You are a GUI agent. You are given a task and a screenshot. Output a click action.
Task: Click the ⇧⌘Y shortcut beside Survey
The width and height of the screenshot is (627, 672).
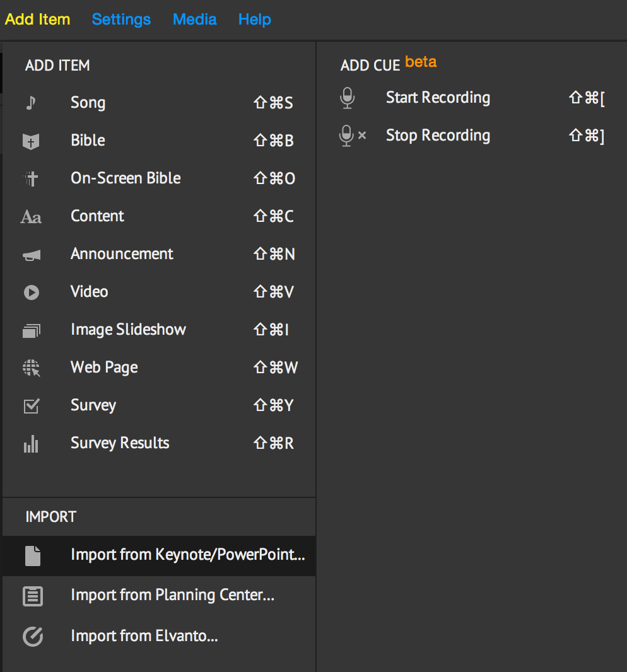[x=274, y=405]
